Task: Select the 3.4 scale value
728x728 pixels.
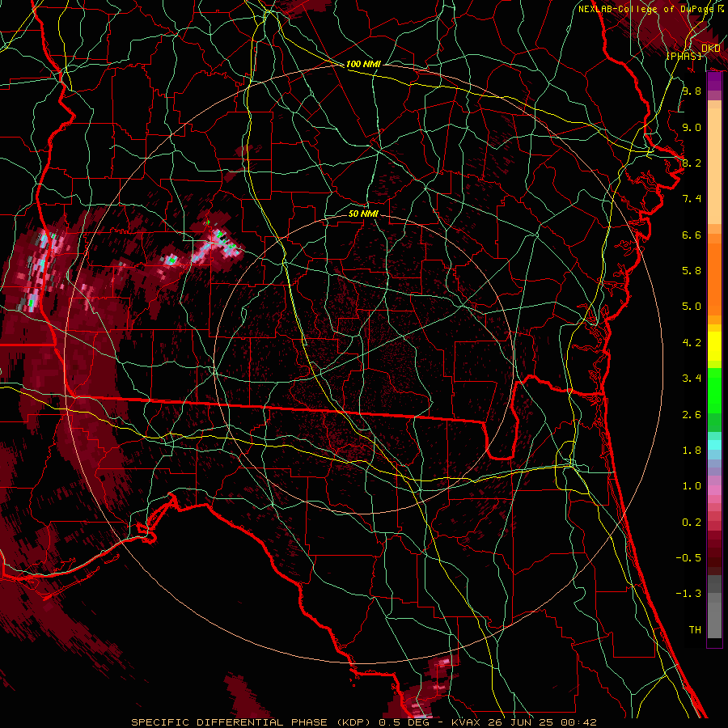Action: (x=692, y=379)
